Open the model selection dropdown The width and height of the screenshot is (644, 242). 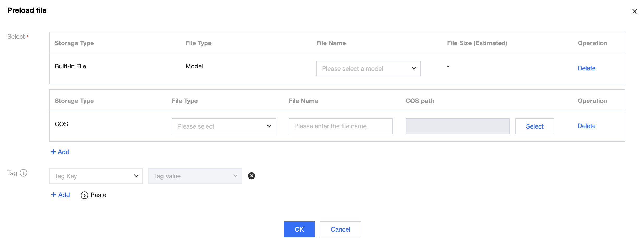[368, 68]
